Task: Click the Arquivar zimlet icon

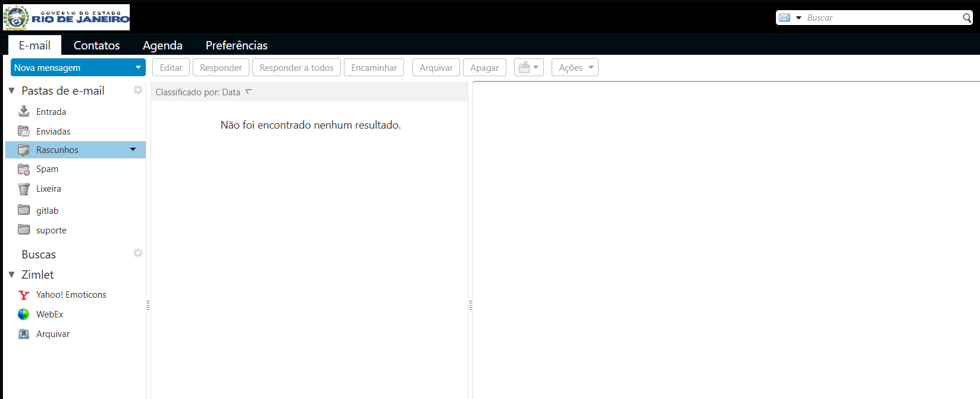Action: tap(24, 334)
